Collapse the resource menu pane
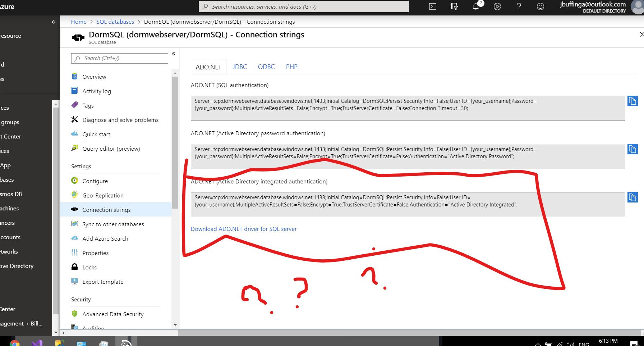The width and height of the screenshot is (644, 346). [x=174, y=54]
